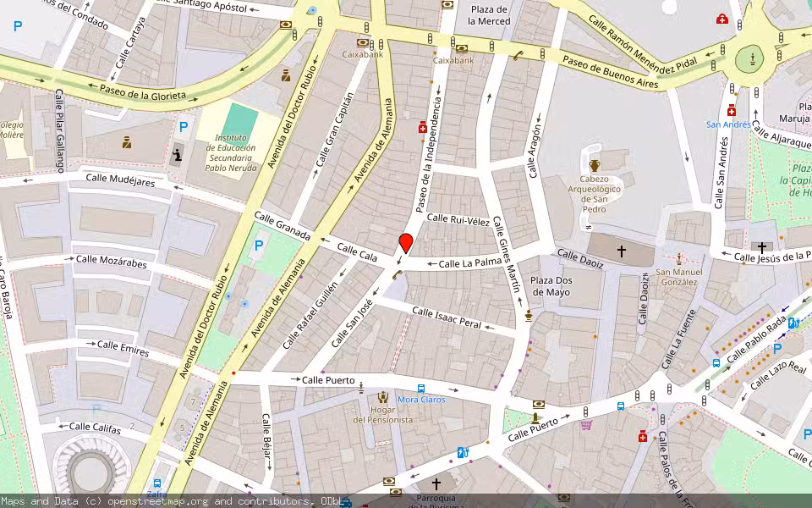This screenshot has width=812, height=508.
Task: Select the church cross icon beside Plaza Dos de Mayo
Action: pyautogui.click(x=621, y=251)
